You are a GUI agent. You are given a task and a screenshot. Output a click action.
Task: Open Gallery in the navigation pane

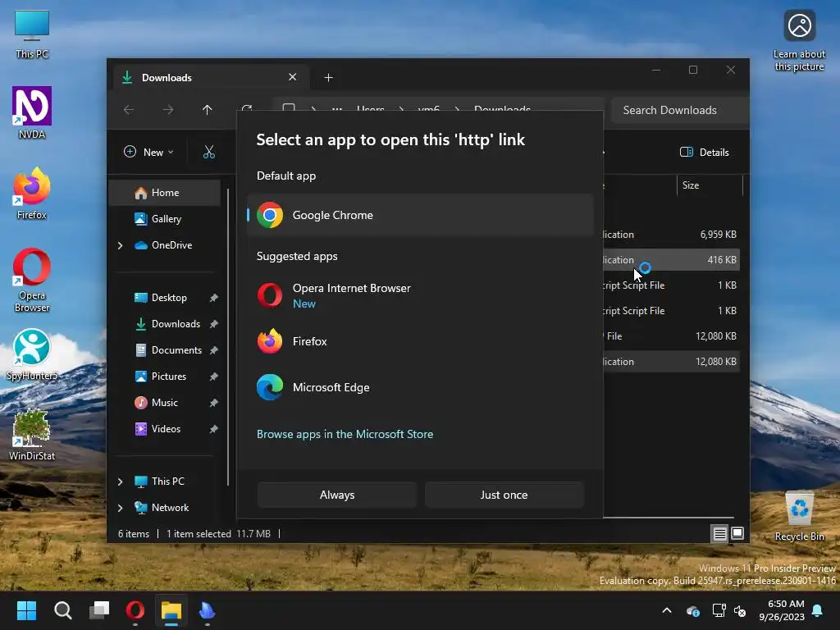pyautogui.click(x=166, y=218)
